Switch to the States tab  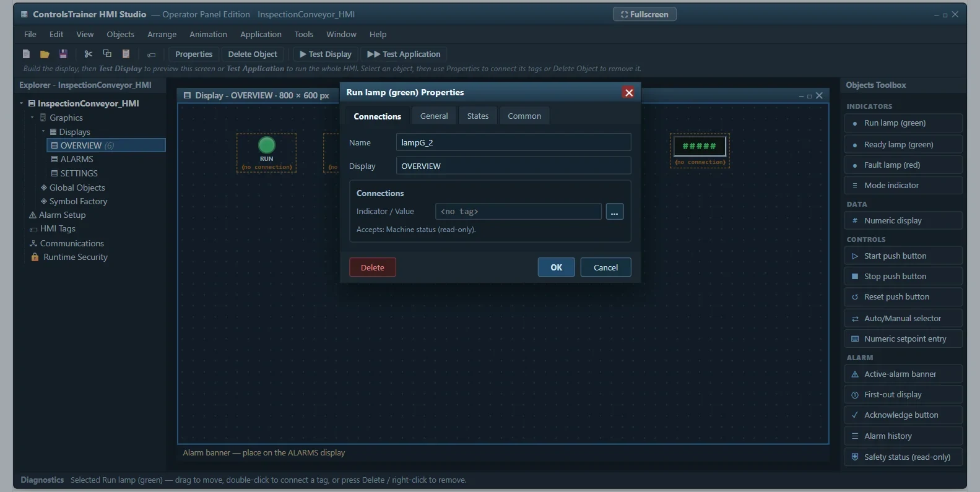pyautogui.click(x=478, y=116)
